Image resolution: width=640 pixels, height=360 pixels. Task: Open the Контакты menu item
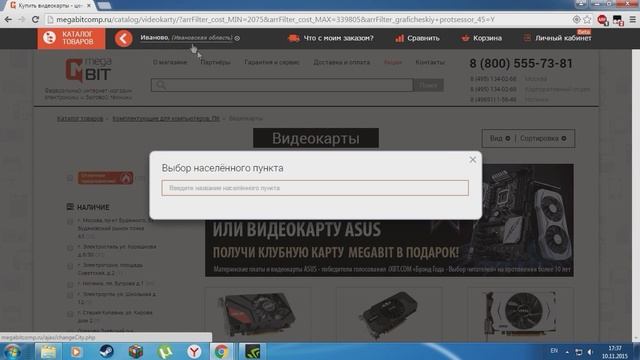tap(430, 62)
